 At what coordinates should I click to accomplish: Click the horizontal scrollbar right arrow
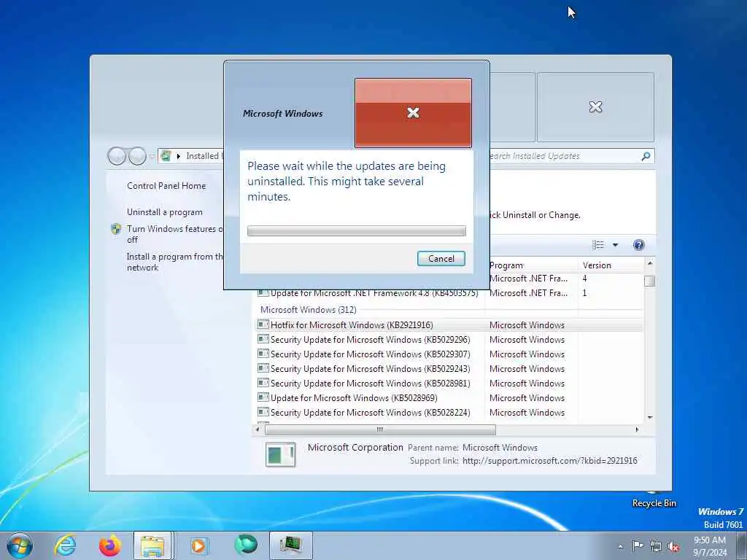638,429
